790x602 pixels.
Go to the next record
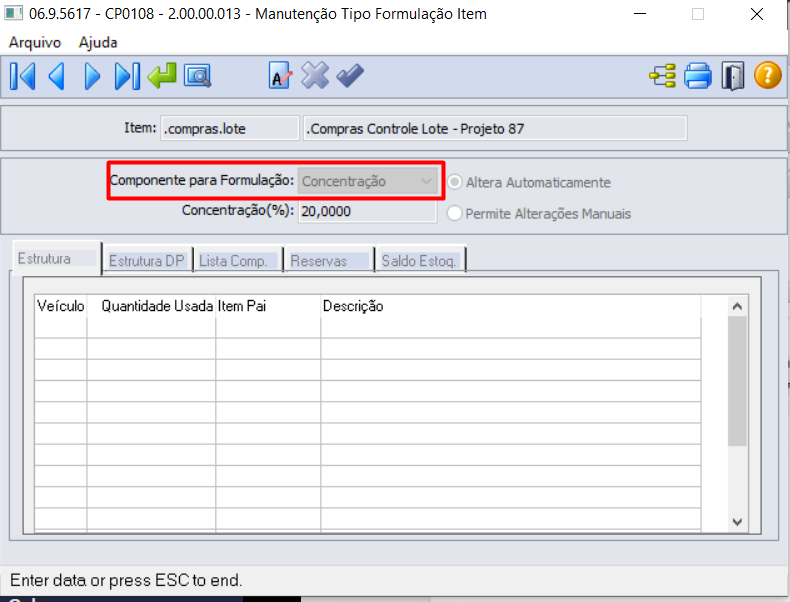[92, 77]
